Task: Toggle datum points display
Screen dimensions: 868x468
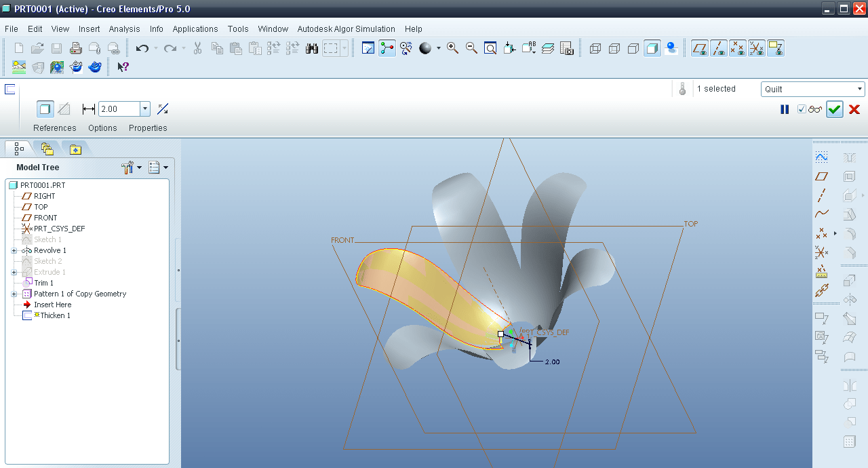Action: tap(738, 48)
